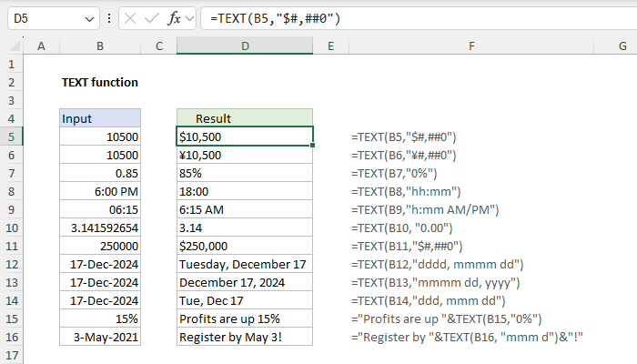Select row 16 header
The image size is (637, 364).
click(11, 337)
